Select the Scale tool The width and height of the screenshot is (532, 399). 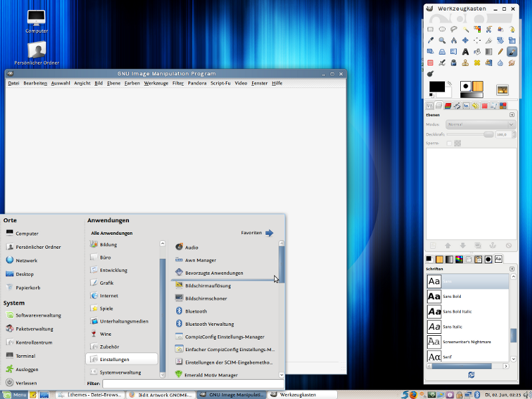(512, 41)
